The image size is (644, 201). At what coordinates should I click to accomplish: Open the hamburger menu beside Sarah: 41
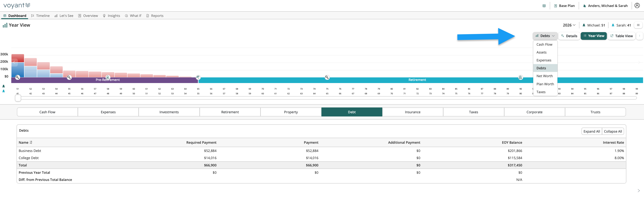coord(638,25)
